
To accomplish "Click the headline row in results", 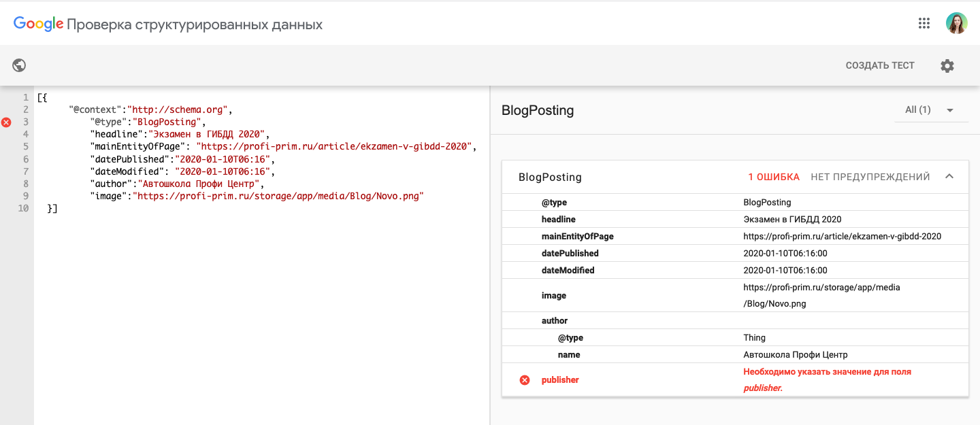I will point(735,220).
